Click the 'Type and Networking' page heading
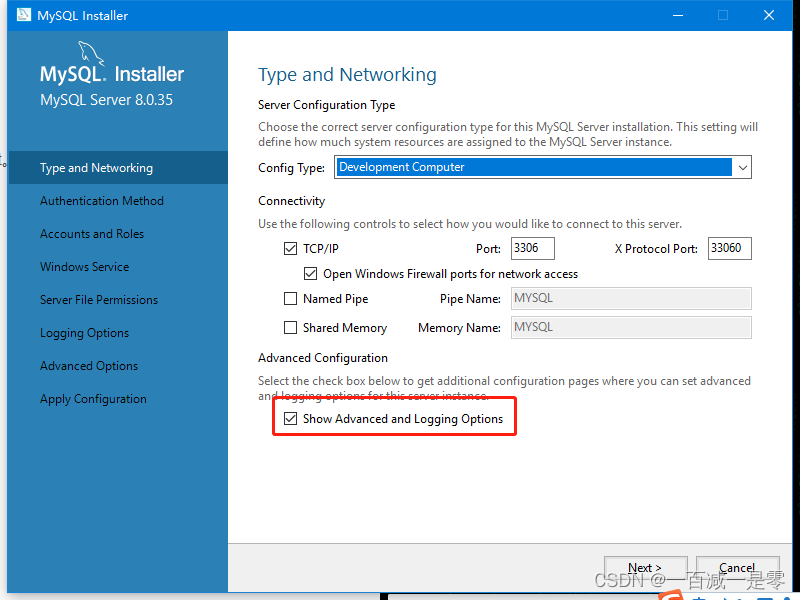The width and height of the screenshot is (800, 600). click(347, 75)
